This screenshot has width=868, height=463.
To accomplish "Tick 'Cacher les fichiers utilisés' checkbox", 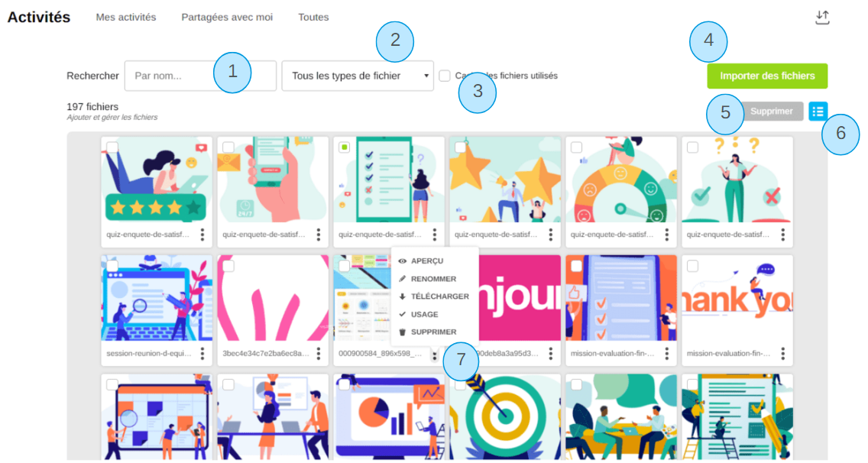I will click(445, 76).
